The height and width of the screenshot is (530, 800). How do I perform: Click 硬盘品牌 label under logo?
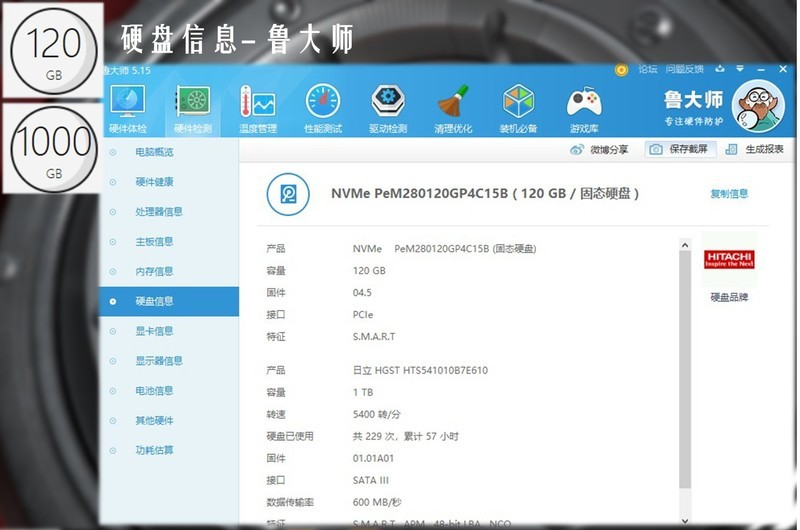(x=729, y=297)
